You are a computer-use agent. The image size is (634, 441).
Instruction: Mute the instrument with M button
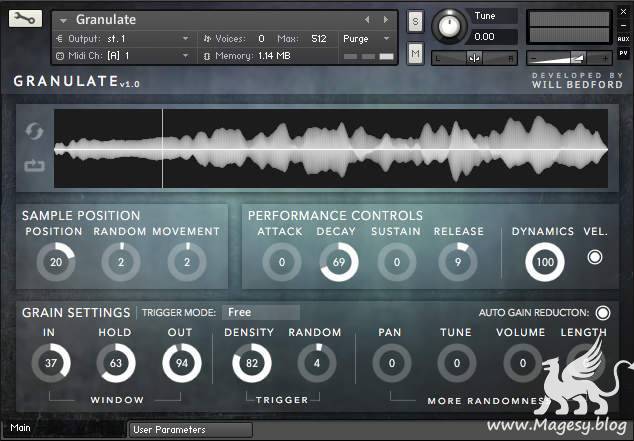[415, 53]
